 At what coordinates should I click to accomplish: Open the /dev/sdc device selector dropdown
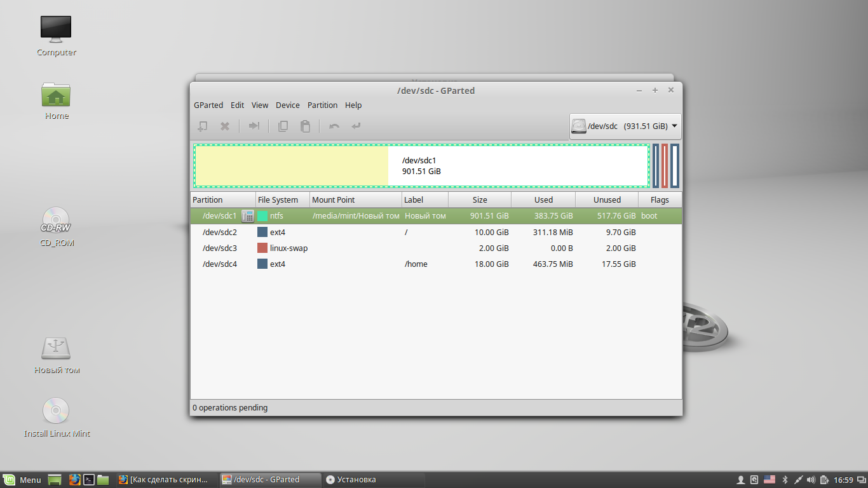coord(624,126)
